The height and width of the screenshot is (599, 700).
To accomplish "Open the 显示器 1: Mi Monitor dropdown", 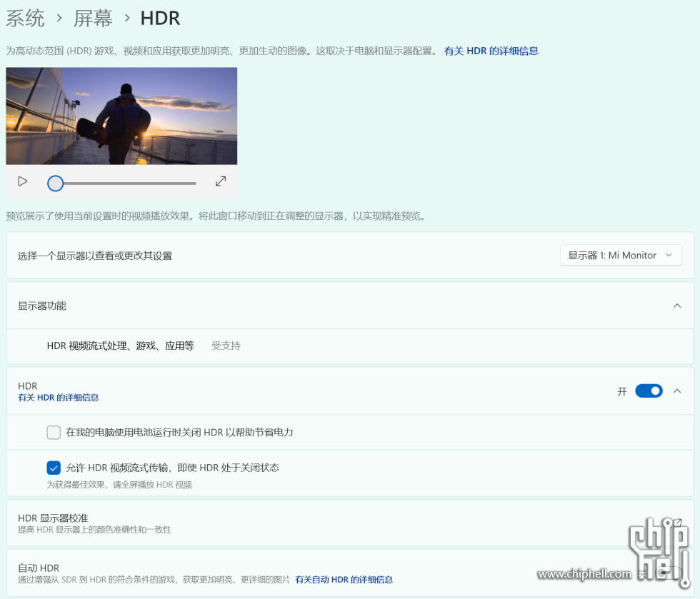I will (x=621, y=255).
